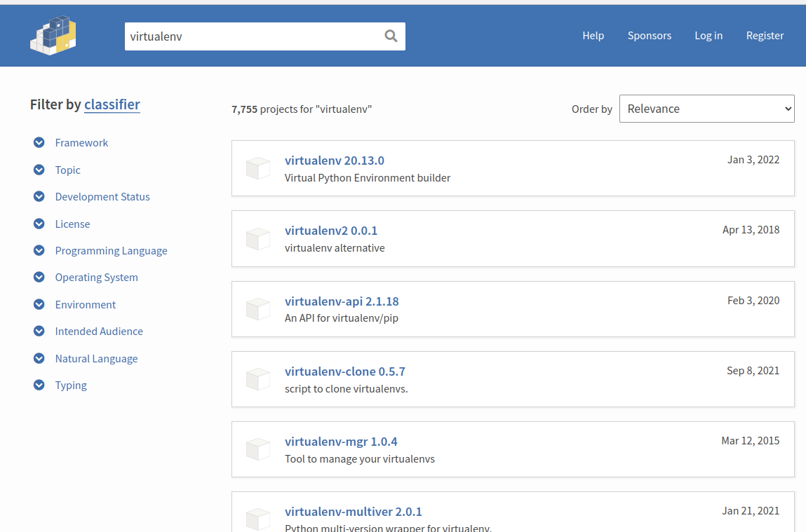Click the Mar 12, 2015 release date

750,441
